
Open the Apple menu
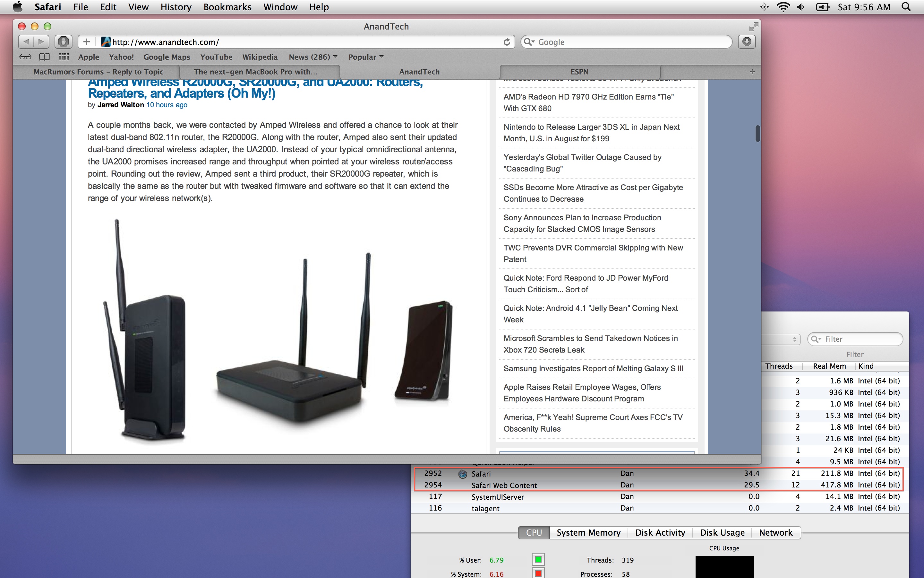coord(18,7)
